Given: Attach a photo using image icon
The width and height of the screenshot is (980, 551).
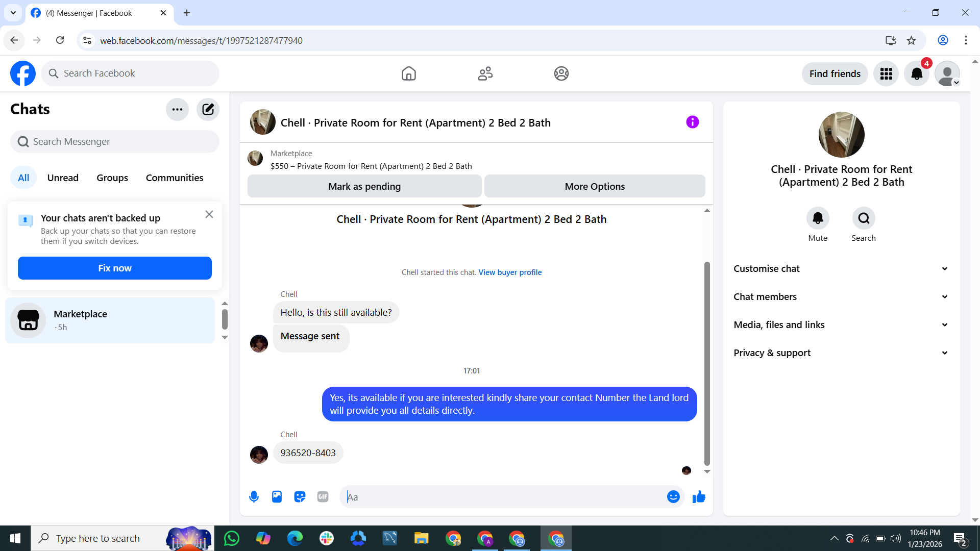Looking at the screenshot, I should point(277,496).
